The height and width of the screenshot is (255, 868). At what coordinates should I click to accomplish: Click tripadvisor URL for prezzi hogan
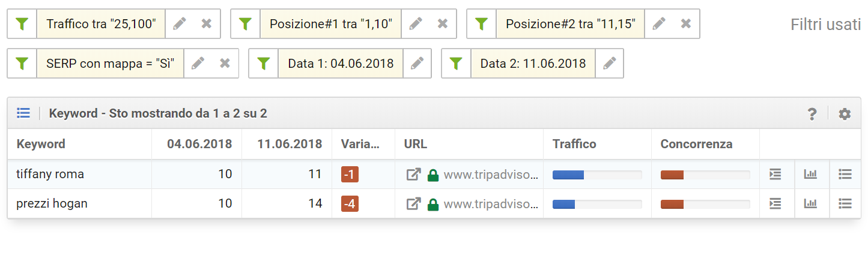tap(491, 204)
